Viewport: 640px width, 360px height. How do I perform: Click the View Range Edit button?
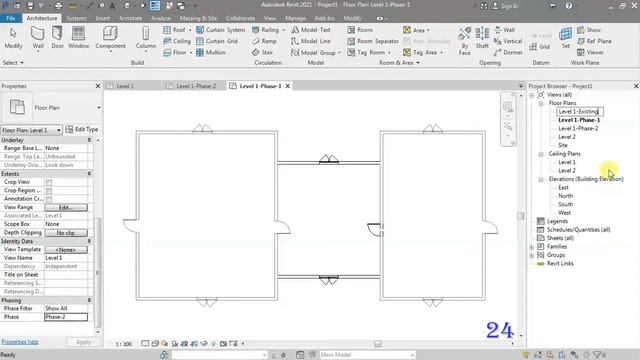[66, 208]
